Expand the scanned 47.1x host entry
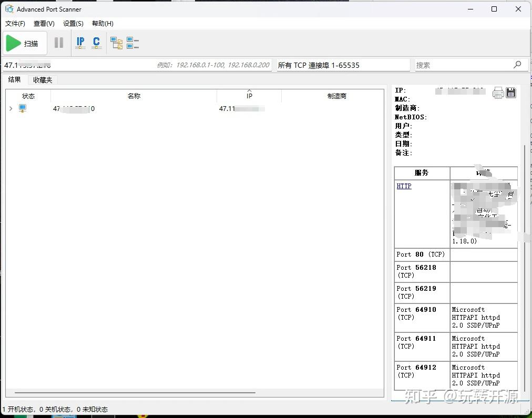The width and height of the screenshot is (532, 418). [11, 109]
